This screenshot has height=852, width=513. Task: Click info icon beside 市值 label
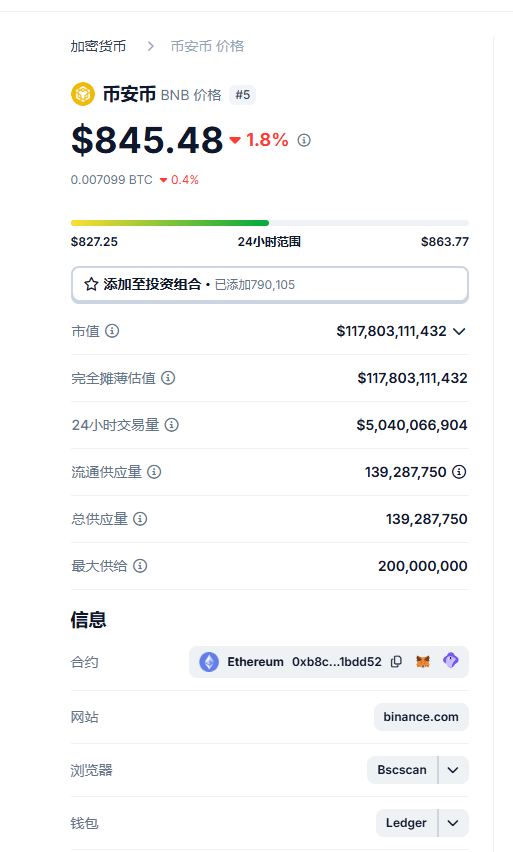tap(112, 331)
